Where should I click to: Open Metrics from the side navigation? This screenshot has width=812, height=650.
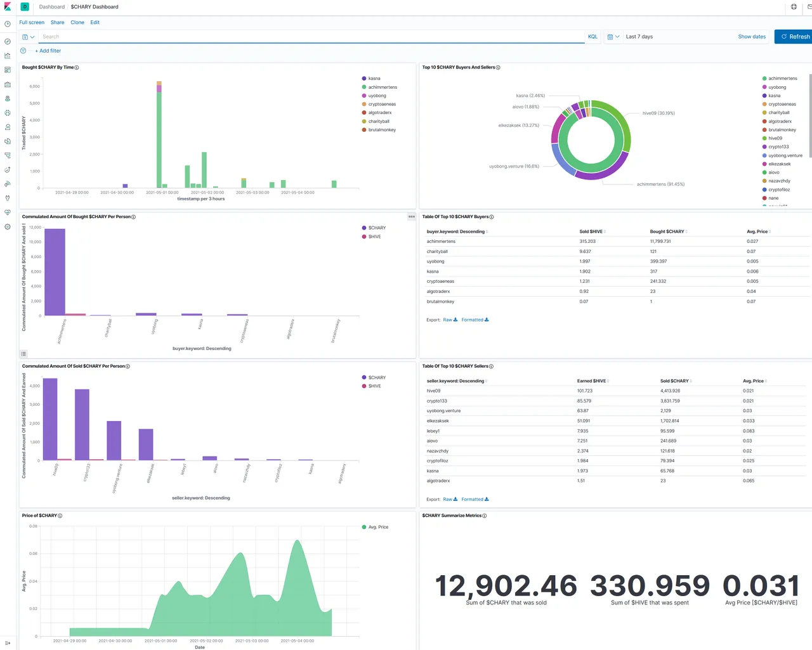coord(8,127)
